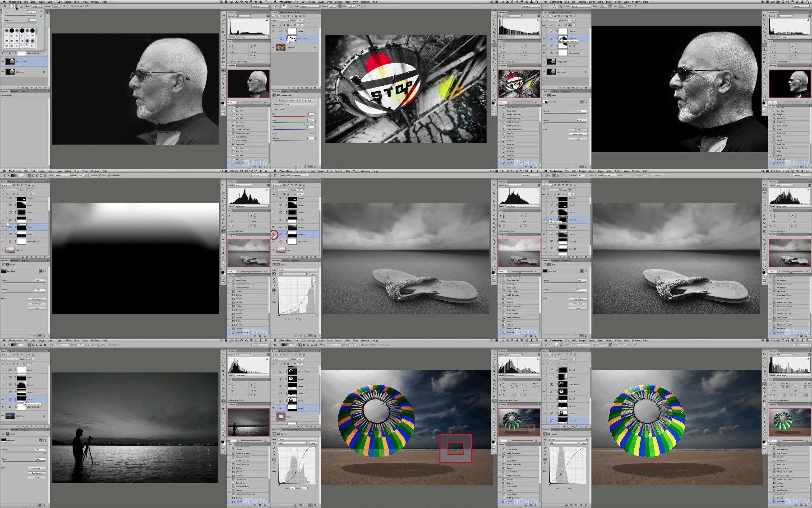Viewport: 812px width, 508px height.
Task: Click highlighted Dodge tool in brush-picker portrait window
Action: pyautogui.click(x=223, y=70)
